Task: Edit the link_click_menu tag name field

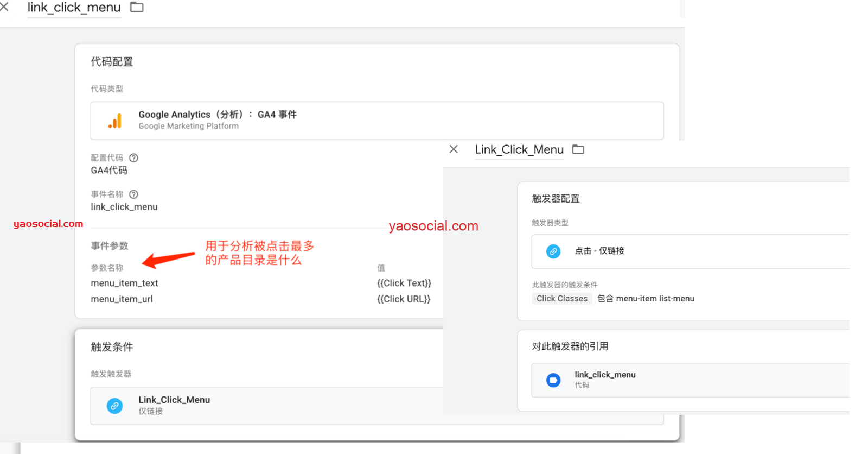Action: [x=74, y=8]
